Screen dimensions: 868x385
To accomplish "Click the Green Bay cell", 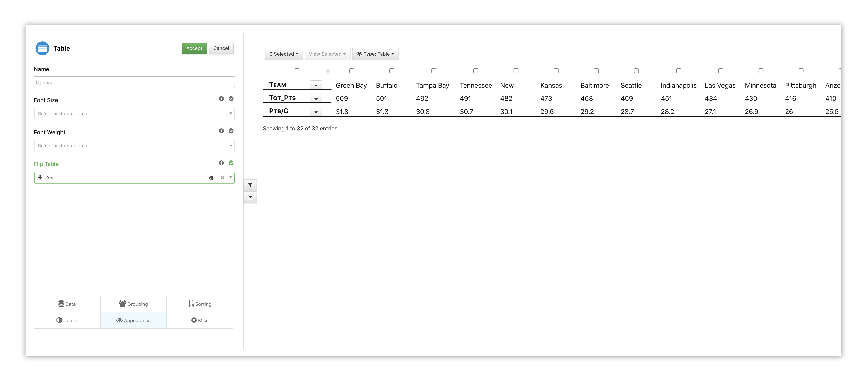I will click(x=351, y=86).
